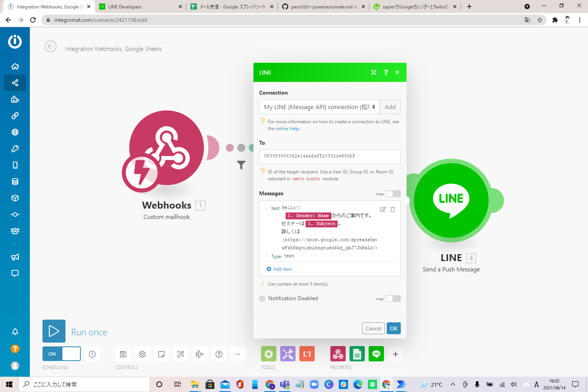Open the LINE connection dropdown
This screenshot has width=588, height=392.
320,107
